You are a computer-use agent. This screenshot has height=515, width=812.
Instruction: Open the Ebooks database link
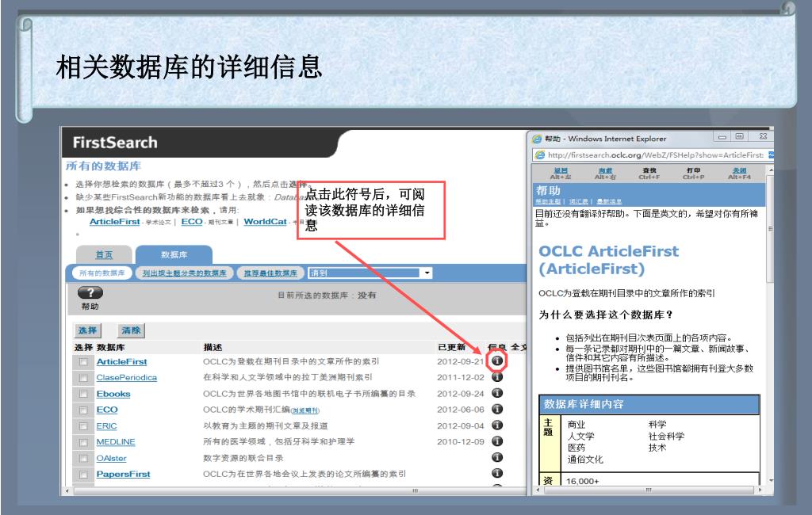[x=113, y=394]
